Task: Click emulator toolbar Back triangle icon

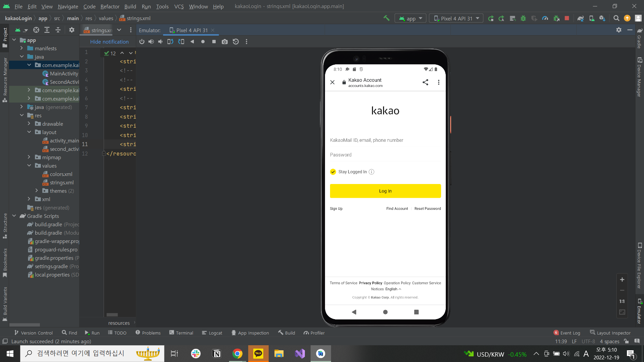Action: (x=192, y=42)
